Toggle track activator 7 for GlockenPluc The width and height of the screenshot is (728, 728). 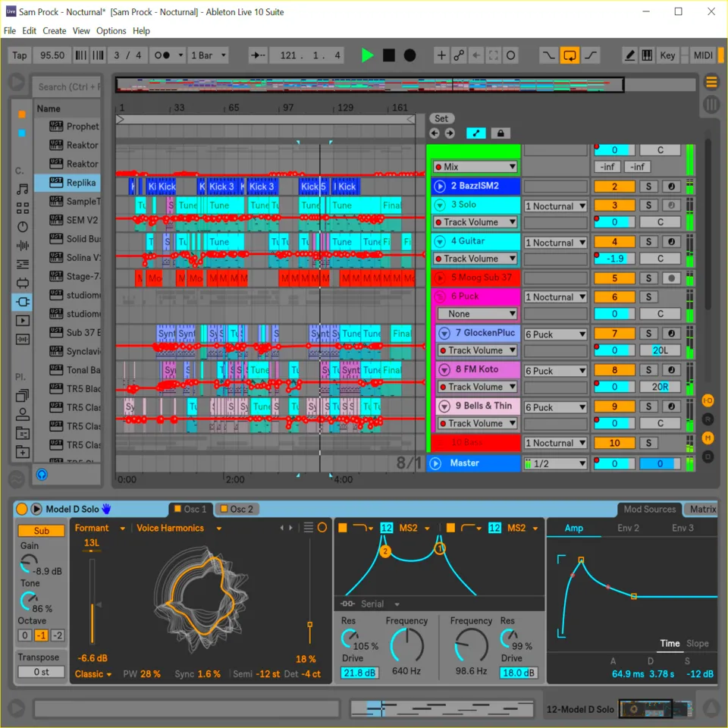614,334
